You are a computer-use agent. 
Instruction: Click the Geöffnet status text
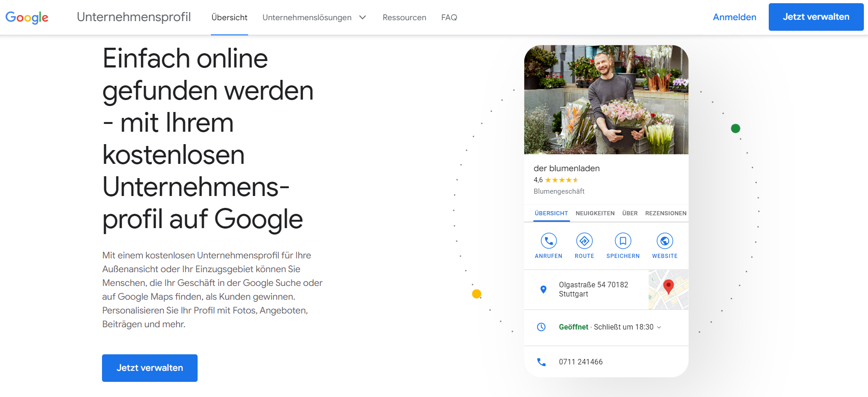[x=573, y=327]
